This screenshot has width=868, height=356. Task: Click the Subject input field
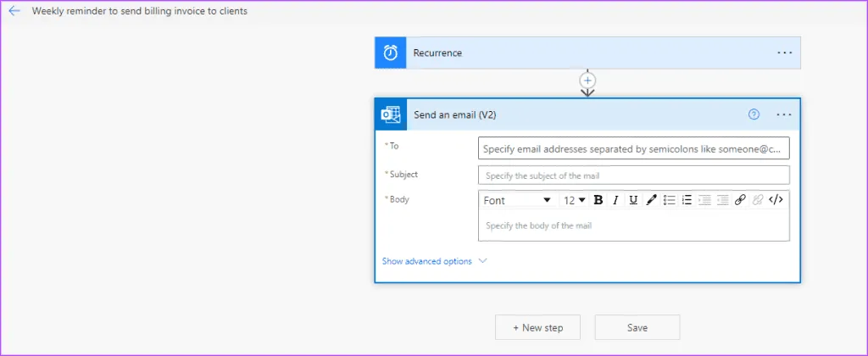pos(633,175)
